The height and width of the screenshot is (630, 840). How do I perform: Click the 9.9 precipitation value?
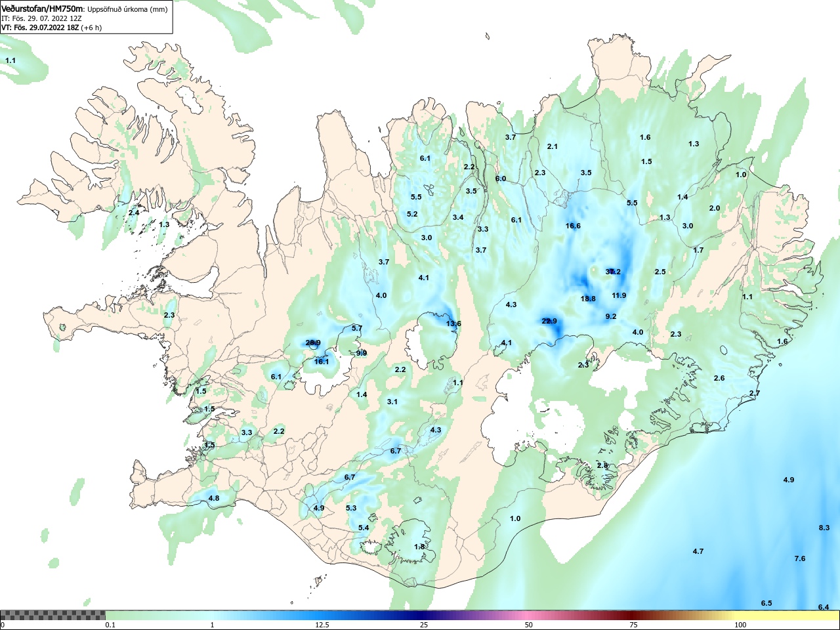tap(362, 353)
